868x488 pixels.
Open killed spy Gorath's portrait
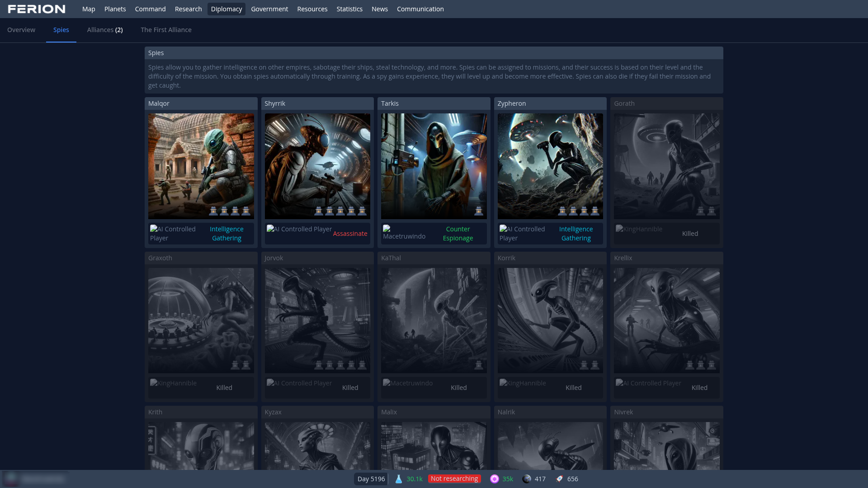click(x=667, y=166)
